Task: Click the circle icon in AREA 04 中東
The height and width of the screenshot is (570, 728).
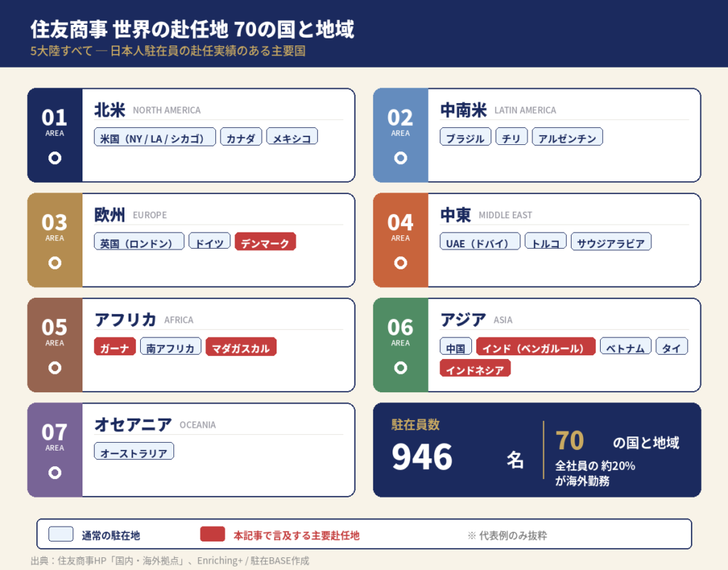Action: point(401,263)
